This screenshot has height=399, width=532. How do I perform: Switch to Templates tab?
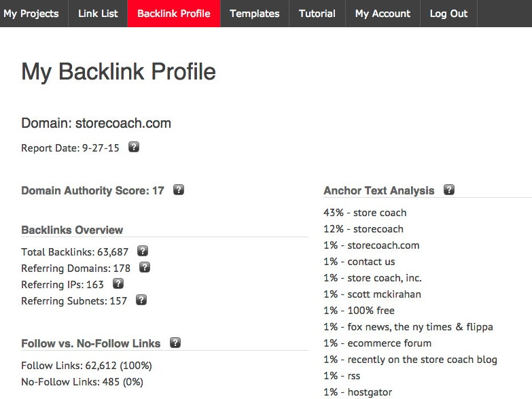click(x=255, y=14)
